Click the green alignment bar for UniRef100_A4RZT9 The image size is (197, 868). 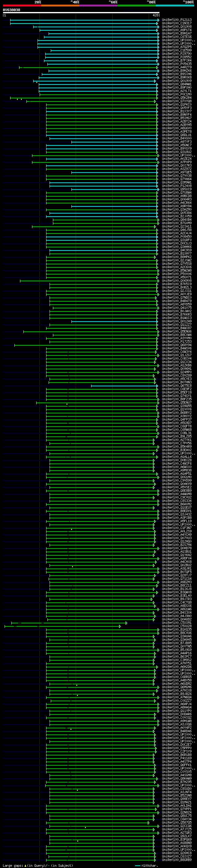point(89,67)
